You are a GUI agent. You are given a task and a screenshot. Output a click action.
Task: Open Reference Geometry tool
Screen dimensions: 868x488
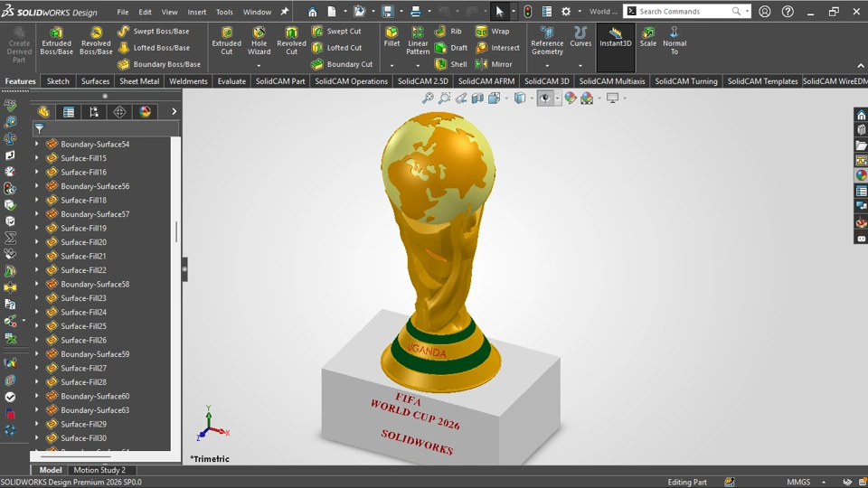[547, 41]
